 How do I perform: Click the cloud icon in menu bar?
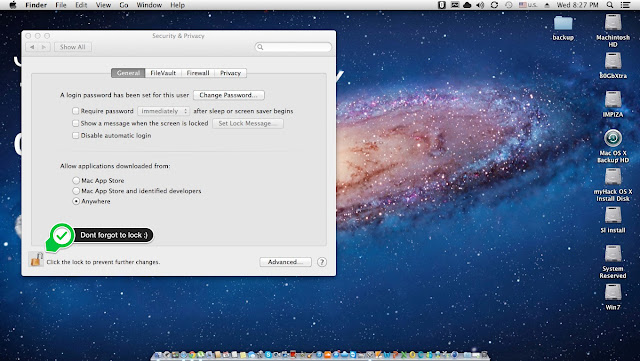pos(467,5)
